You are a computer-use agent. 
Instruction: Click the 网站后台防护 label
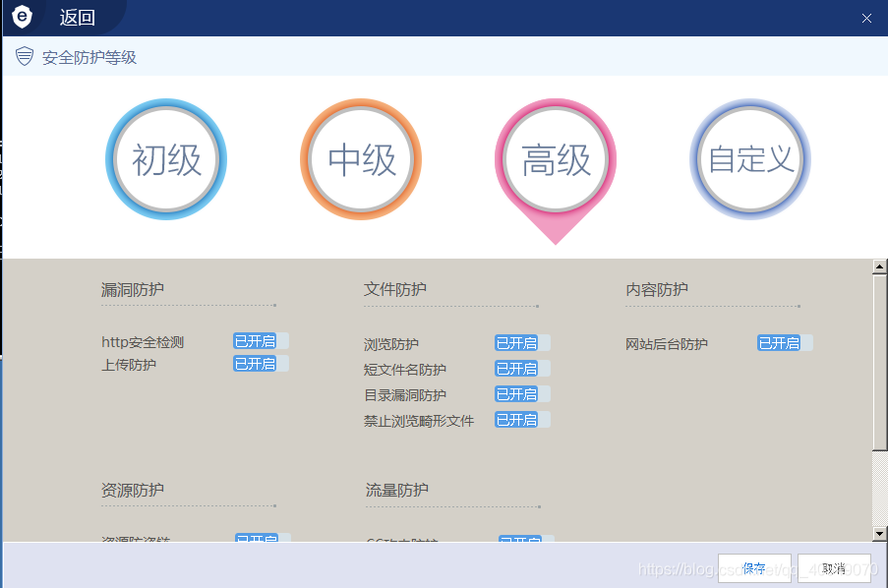coord(667,344)
